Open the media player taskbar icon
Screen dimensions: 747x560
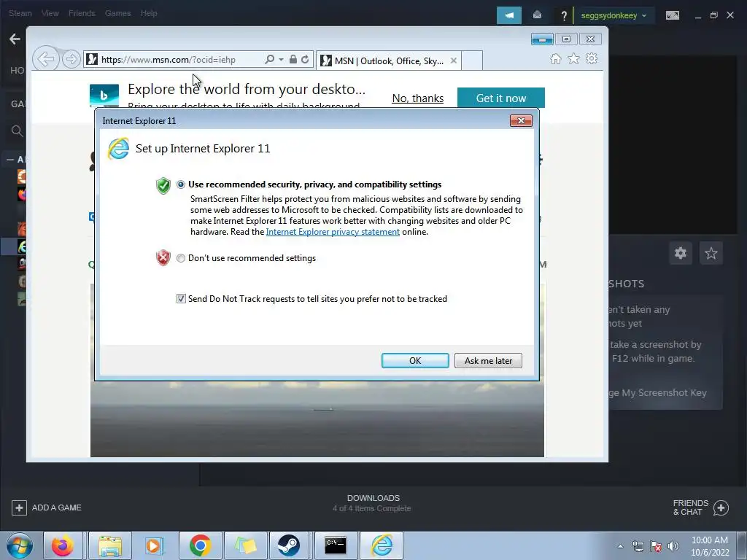[x=154, y=545]
